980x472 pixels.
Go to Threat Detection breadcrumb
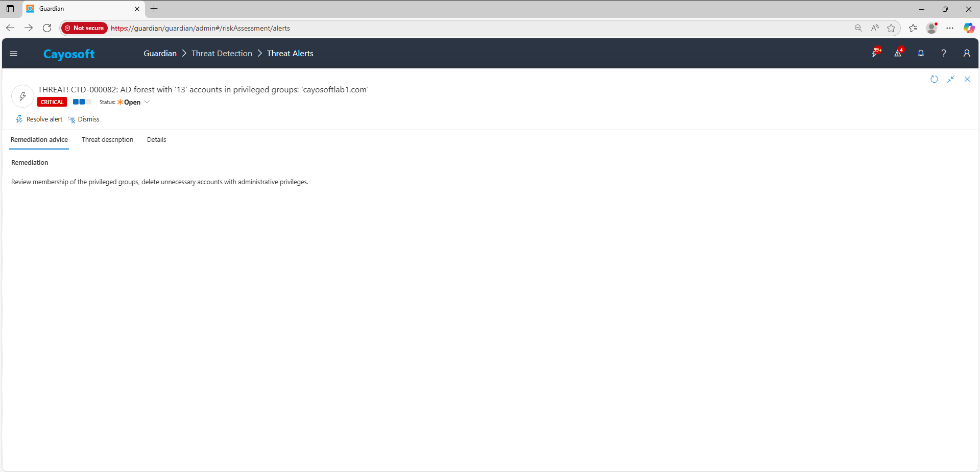click(x=222, y=54)
